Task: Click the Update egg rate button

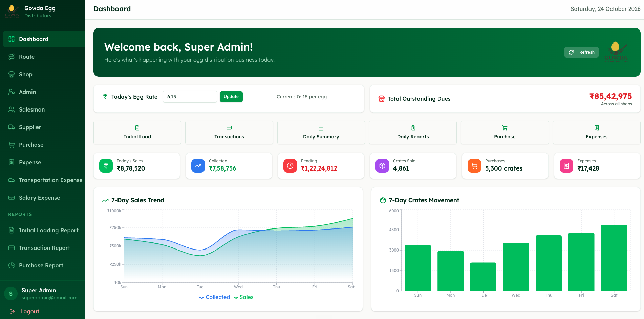Action: click(x=231, y=97)
